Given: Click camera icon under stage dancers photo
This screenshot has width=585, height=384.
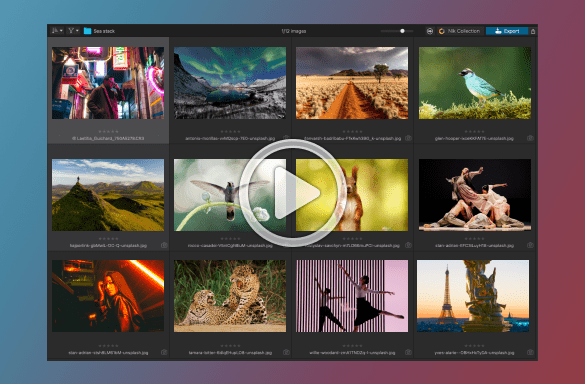Looking at the screenshot, I should (x=530, y=245).
